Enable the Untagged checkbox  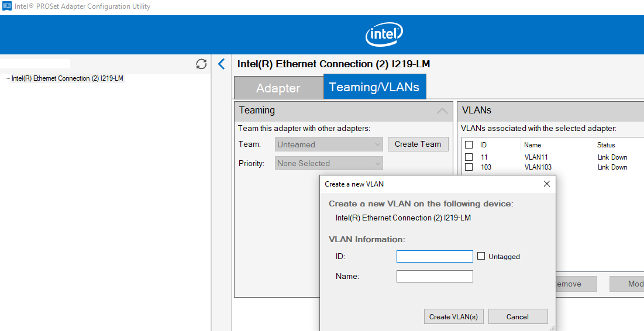481,256
